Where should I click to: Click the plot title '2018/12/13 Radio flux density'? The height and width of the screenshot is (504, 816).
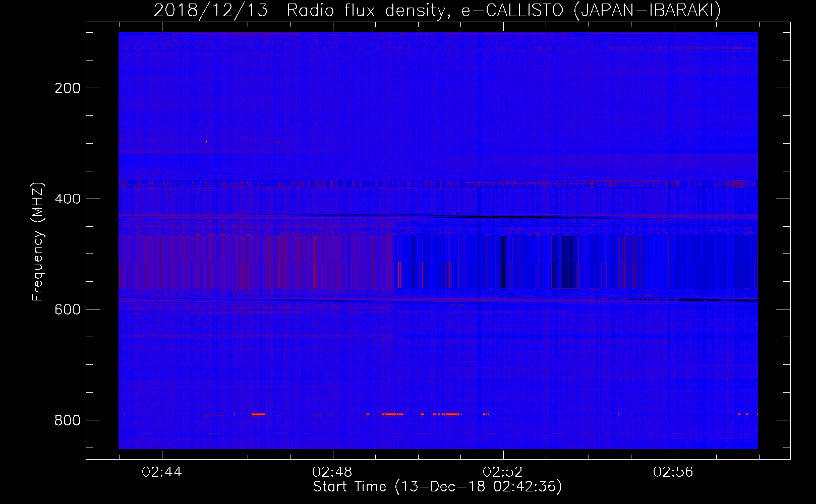(x=437, y=11)
